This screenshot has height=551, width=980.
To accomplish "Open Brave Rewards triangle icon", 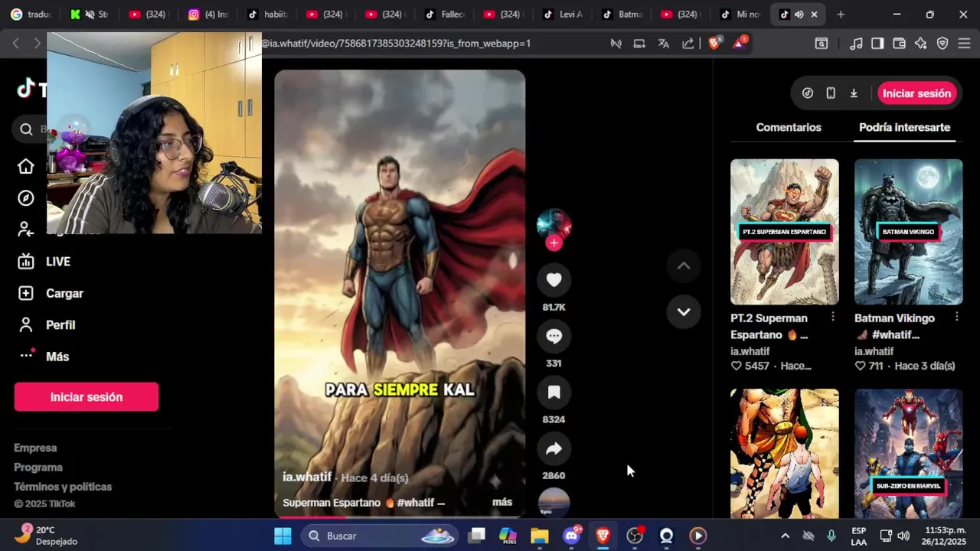I will tap(740, 43).
